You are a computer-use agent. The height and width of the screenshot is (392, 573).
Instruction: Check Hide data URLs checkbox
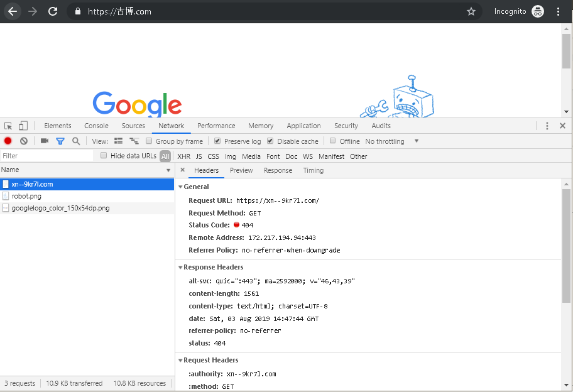[104, 155]
